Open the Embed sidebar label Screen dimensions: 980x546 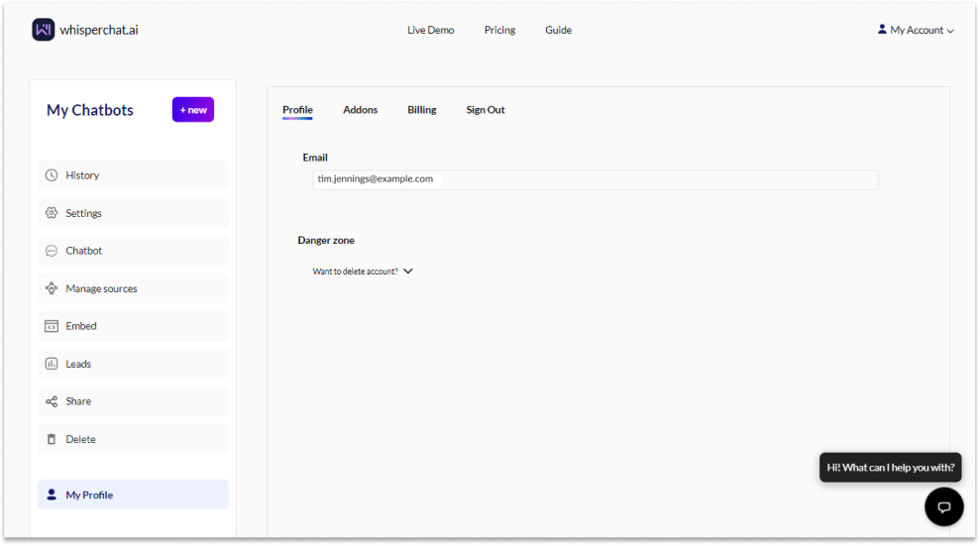click(x=81, y=326)
